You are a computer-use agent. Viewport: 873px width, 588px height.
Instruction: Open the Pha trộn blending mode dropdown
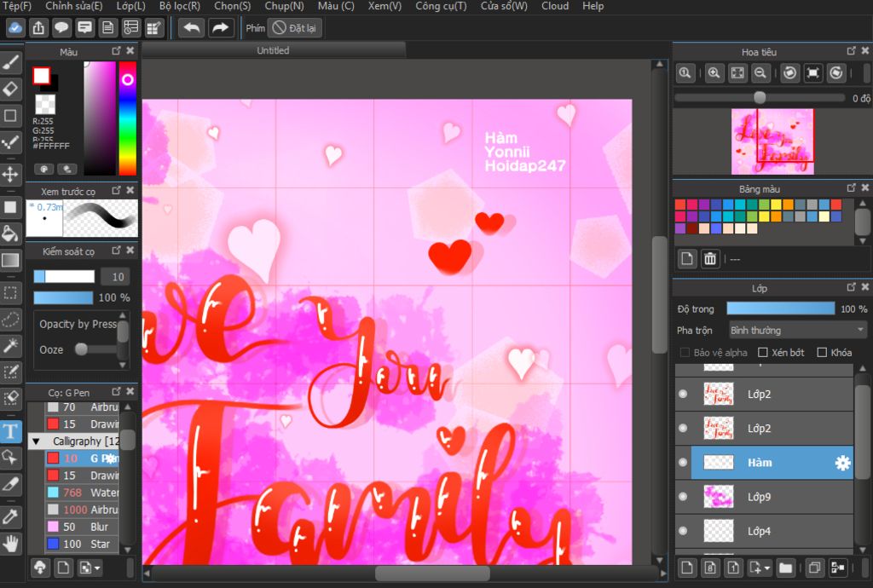click(x=797, y=330)
